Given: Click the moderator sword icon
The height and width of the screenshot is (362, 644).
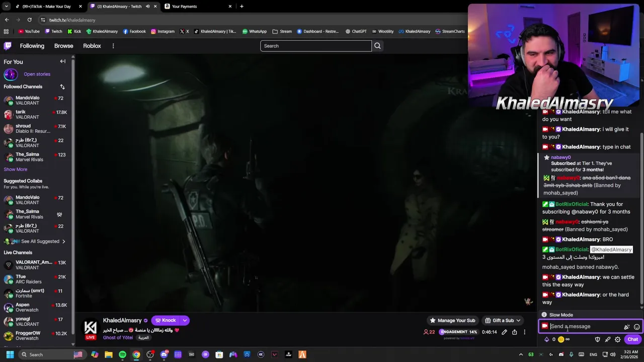Looking at the screenshot, I should pos(607,339).
